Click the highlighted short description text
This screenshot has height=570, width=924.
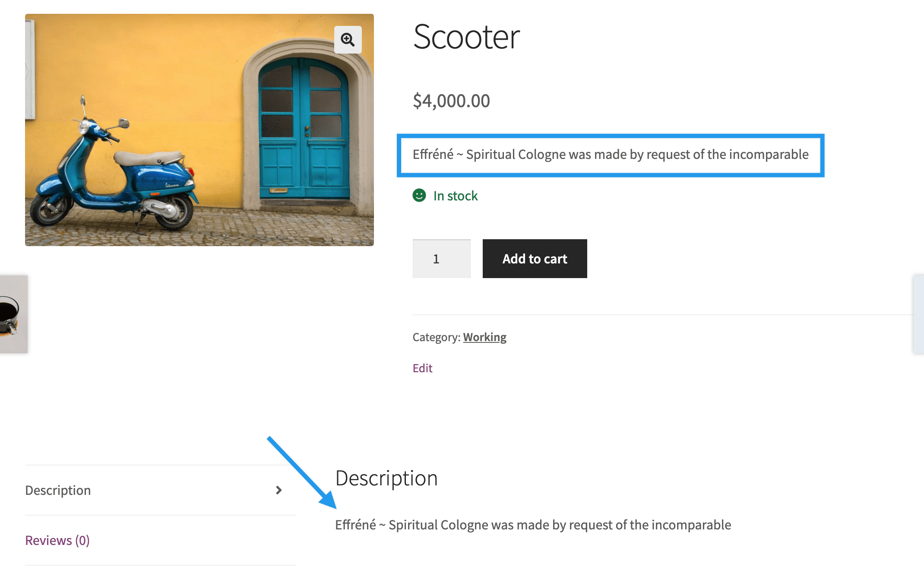610,155
